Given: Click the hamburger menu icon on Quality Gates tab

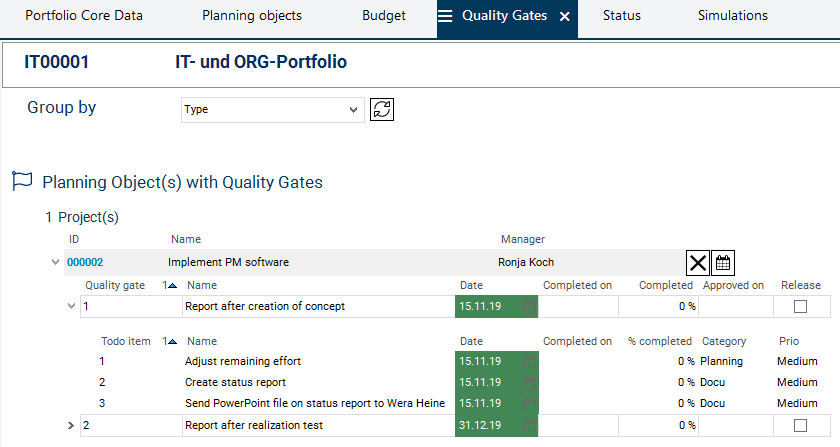Looking at the screenshot, I should tap(446, 17).
